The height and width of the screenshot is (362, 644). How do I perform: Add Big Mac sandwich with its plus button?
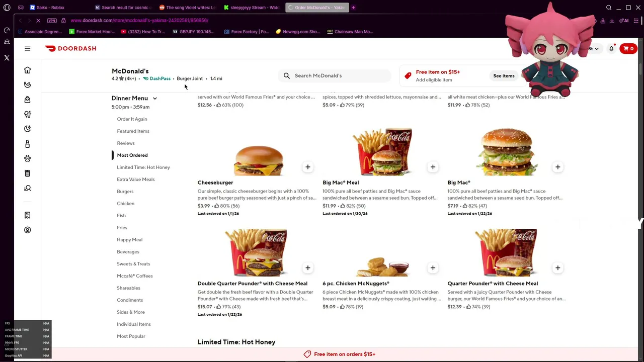[557, 167]
